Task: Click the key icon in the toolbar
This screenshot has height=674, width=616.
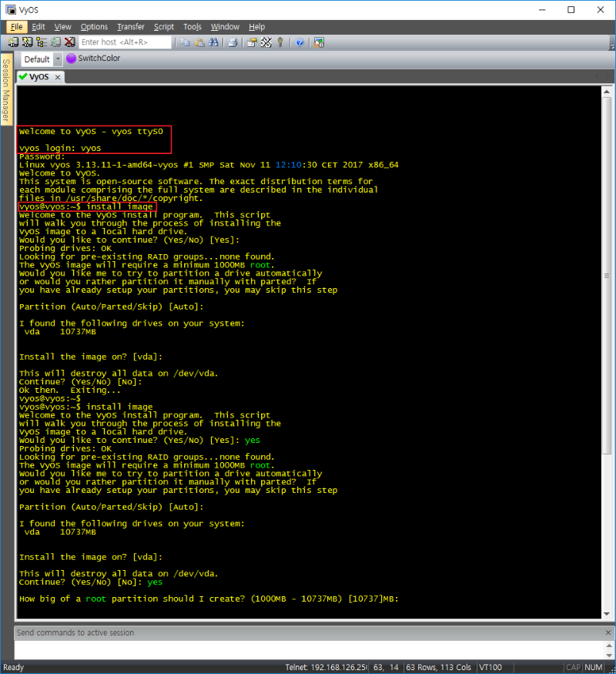Action: click(280, 42)
